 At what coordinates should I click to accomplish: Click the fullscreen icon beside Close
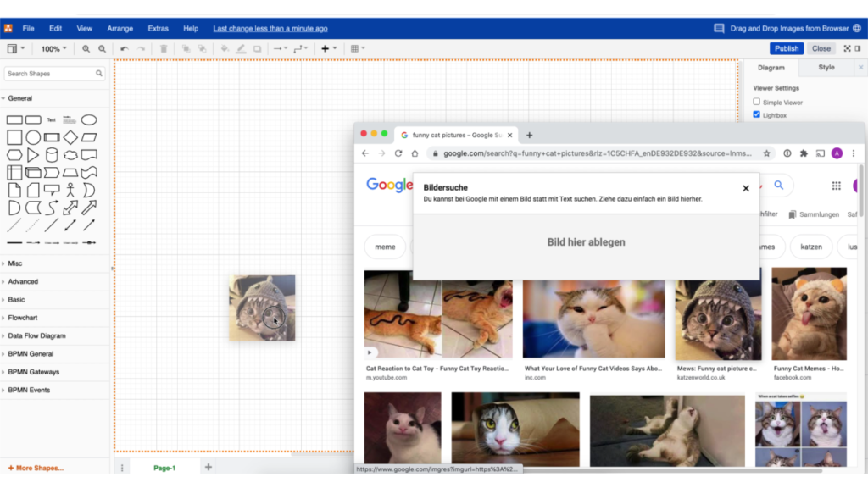click(x=846, y=48)
